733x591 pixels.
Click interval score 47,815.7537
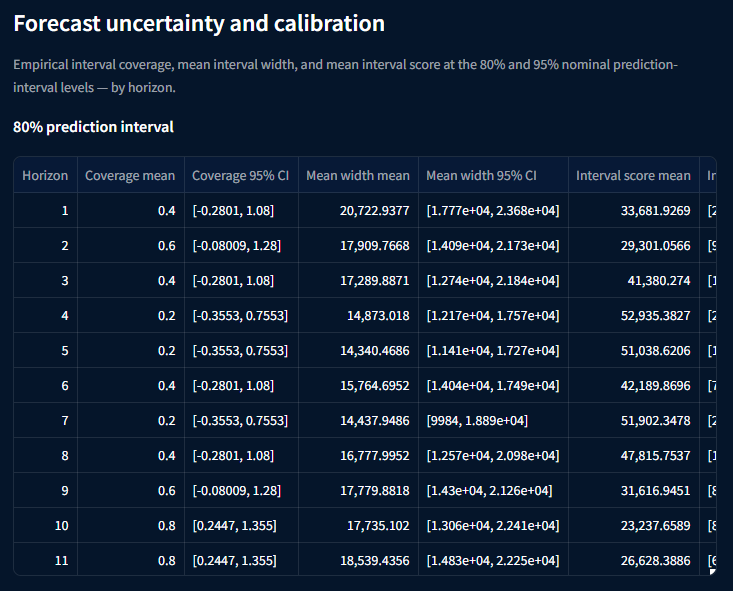click(x=633, y=456)
